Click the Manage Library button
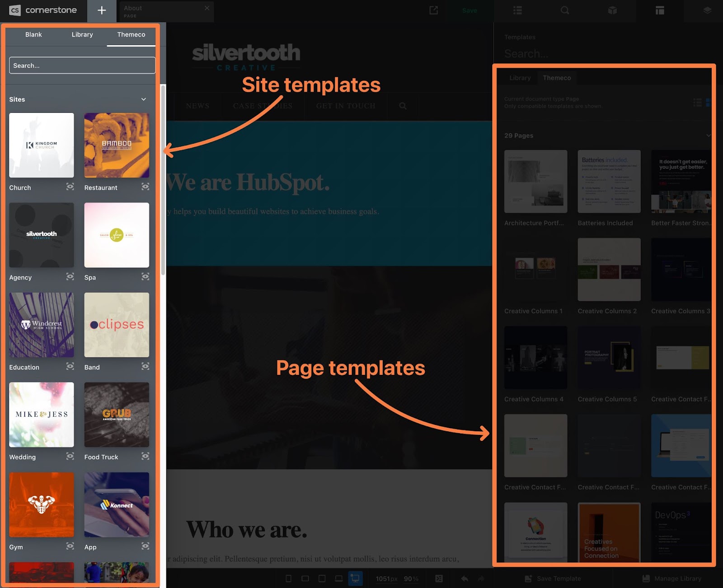 [x=671, y=579]
